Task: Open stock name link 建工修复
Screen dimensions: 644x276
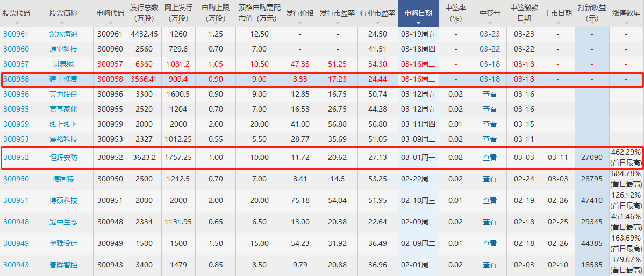Action: click(x=63, y=79)
